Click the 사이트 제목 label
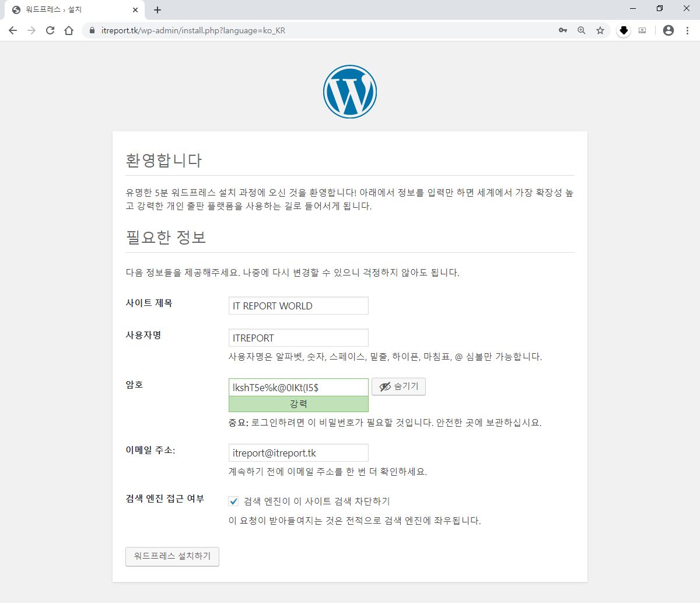700x603 pixels. pyautogui.click(x=149, y=303)
